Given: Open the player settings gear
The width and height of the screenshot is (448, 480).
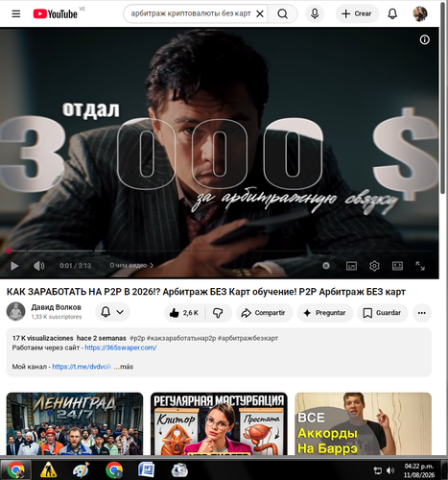Looking at the screenshot, I should pos(374,266).
